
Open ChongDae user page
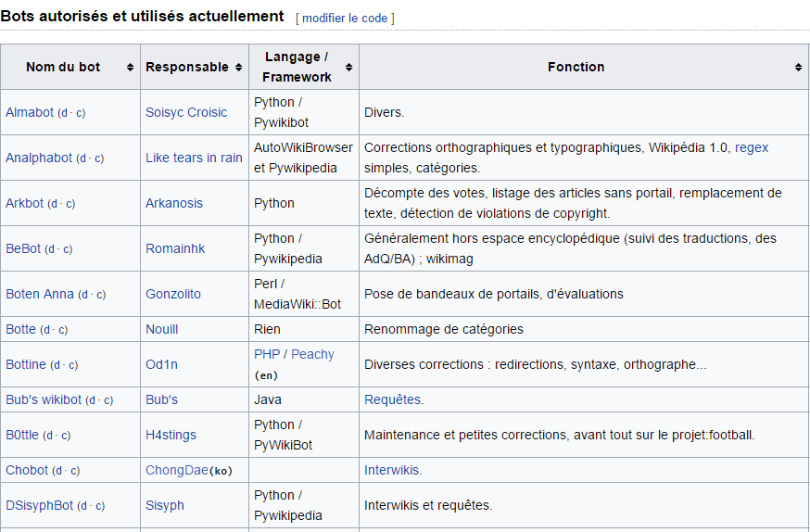coord(177,470)
